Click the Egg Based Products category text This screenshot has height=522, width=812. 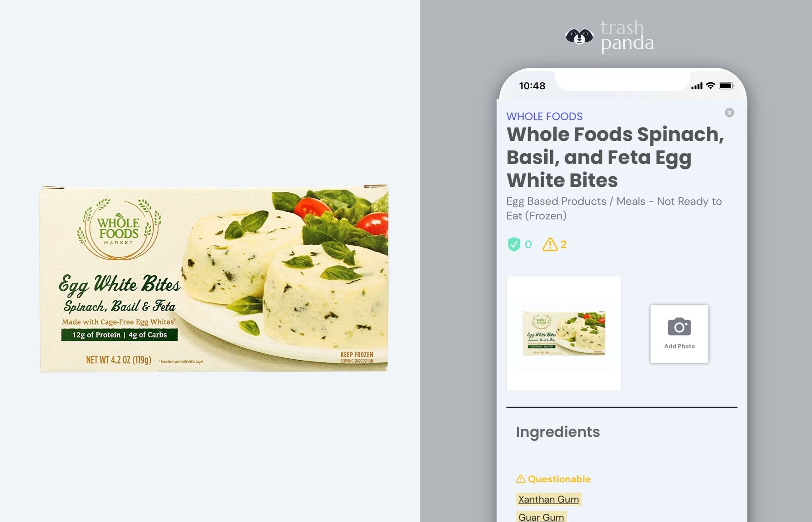(x=614, y=208)
